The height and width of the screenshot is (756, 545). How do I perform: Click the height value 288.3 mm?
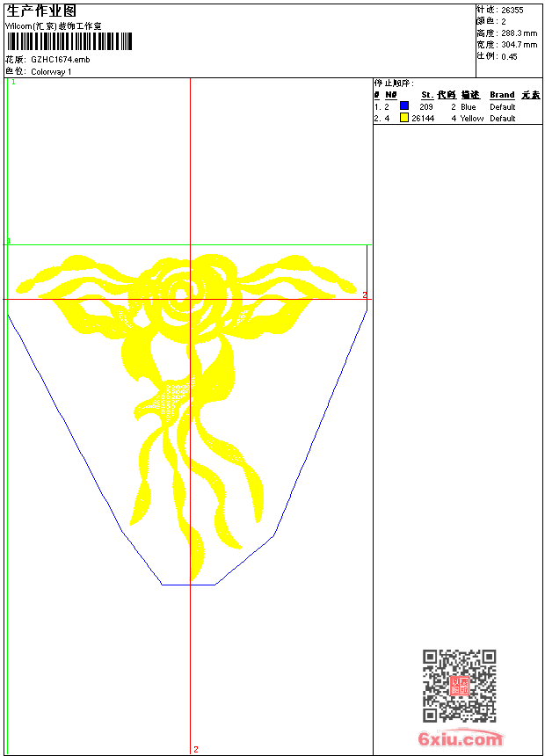[x=519, y=33]
